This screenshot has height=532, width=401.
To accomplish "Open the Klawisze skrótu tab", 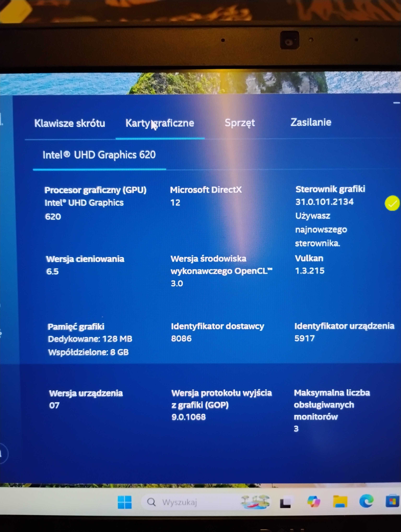I will click(x=70, y=123).
